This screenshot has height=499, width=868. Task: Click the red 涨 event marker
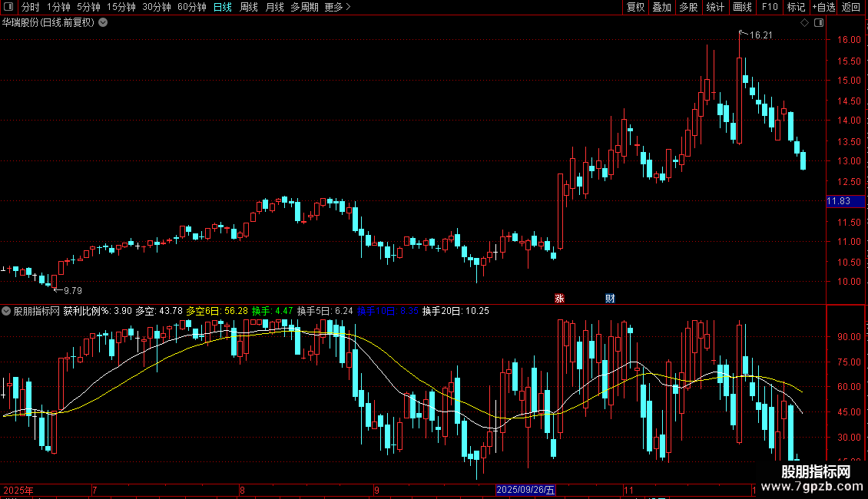[559, 298]
